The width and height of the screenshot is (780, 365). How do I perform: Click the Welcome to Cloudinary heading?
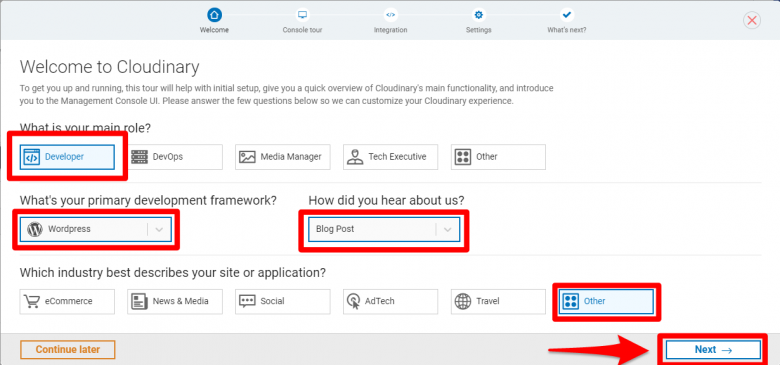coord(109,67)
